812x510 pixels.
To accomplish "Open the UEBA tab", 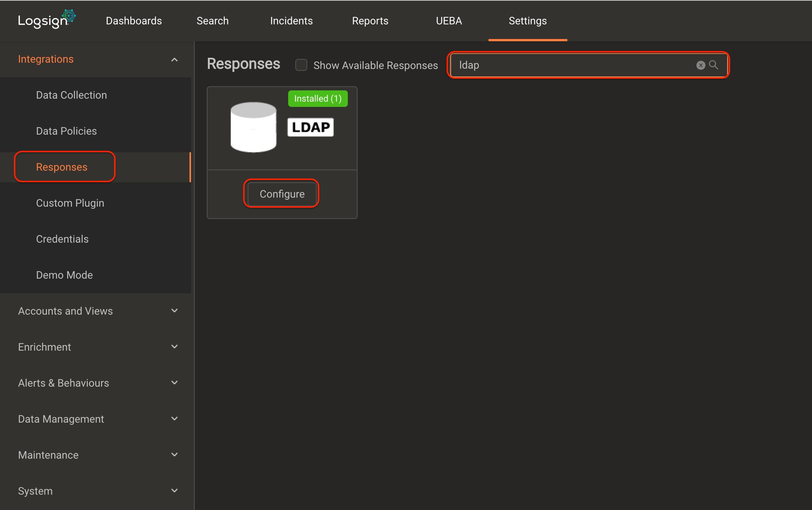I will pyautogui.click(x=449, y=21).
